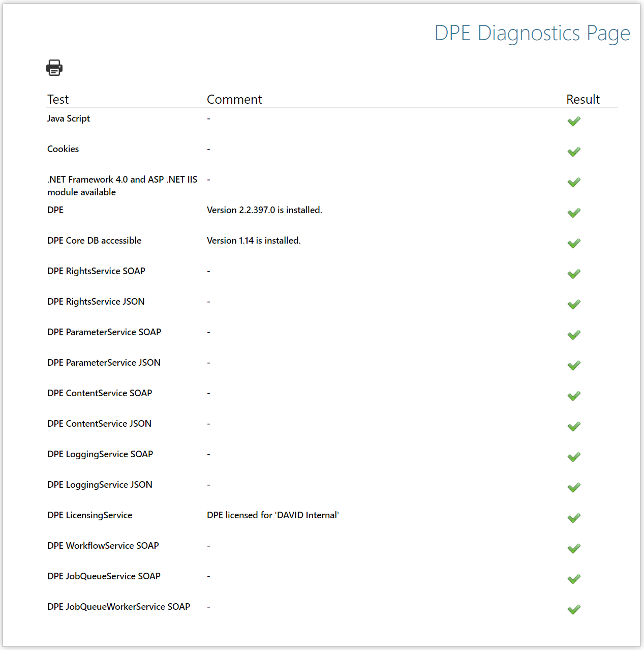Click the DPE LoggingService SOAP checkmark
The image size is (644, 650).
[574, 457]
